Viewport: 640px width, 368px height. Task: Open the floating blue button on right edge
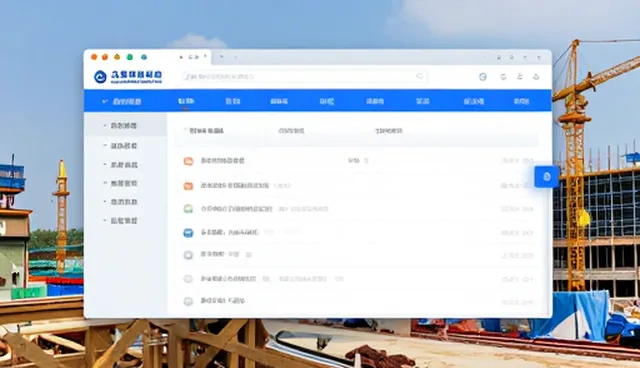click(x=547, y=177)
